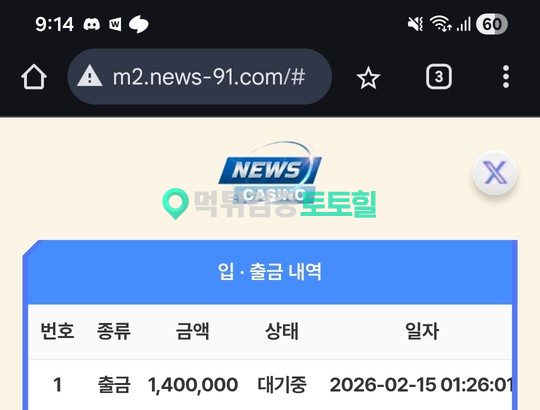Image resolution: width=540 pixels, height=410 pixels.
Task: Tap the W app notification icon
Action: (x=115, y=24)
